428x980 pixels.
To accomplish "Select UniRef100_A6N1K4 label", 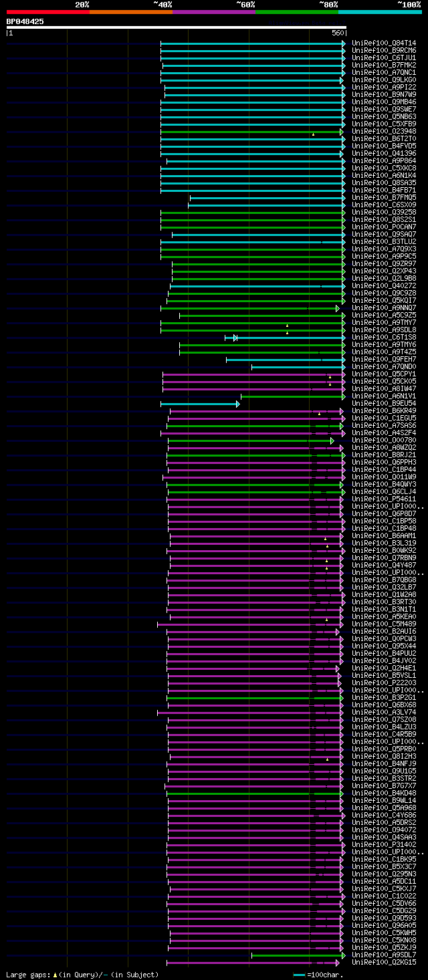I will point(384,175).
